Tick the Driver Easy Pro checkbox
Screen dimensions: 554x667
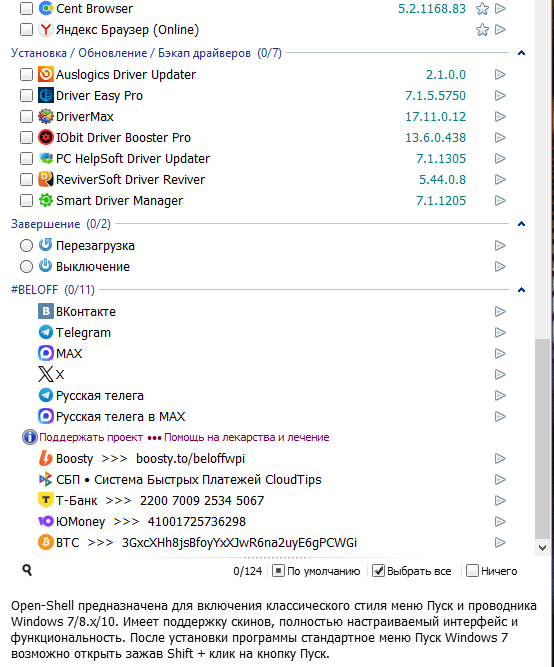pyautogui.click(x=26, y=95)
